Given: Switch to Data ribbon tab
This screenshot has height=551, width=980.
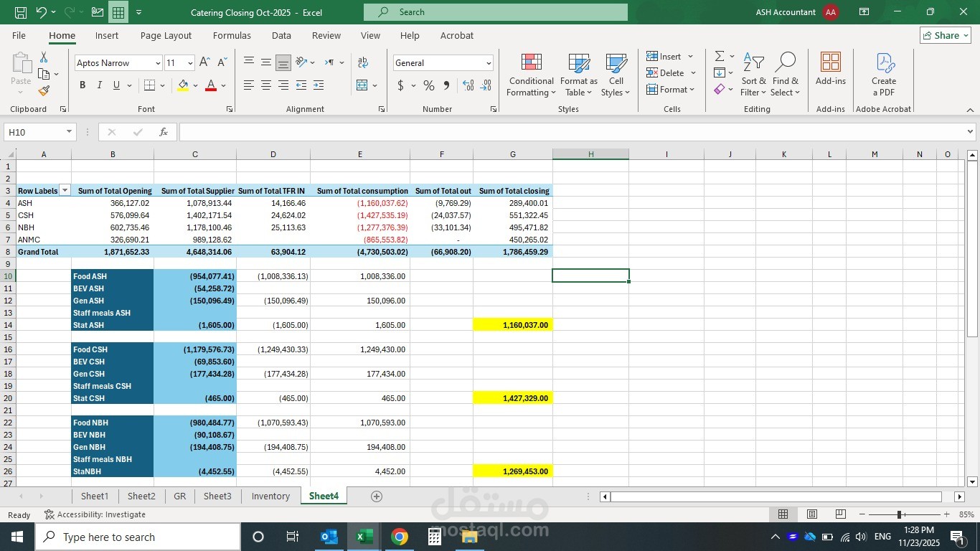Looking at the screenshot, I should tap(281, 35).
